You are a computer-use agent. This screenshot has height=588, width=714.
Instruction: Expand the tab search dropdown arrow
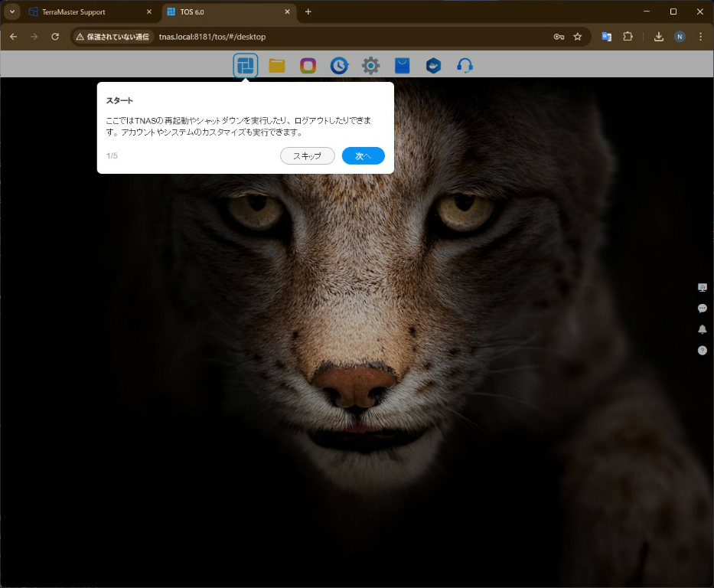click(12, 12)
